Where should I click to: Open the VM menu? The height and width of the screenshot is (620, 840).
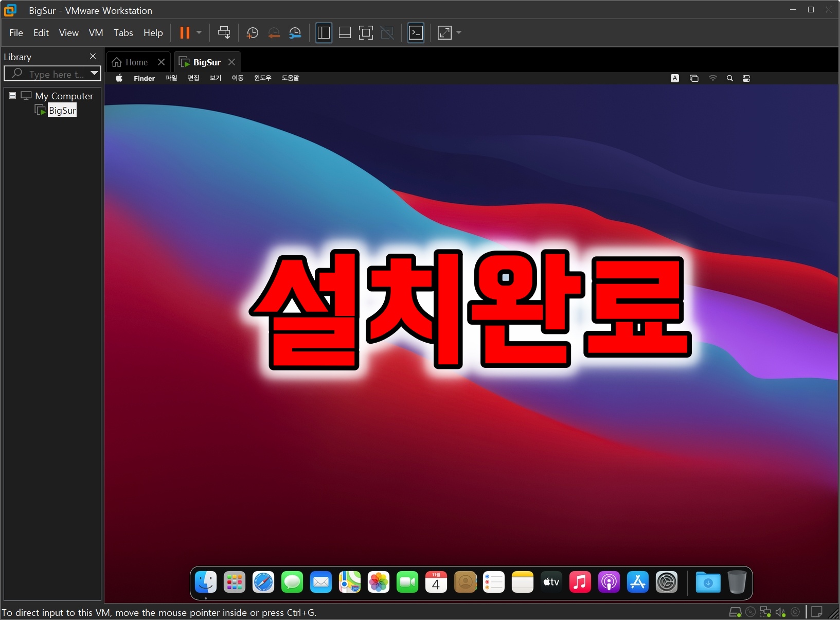(x=96, y=33)
